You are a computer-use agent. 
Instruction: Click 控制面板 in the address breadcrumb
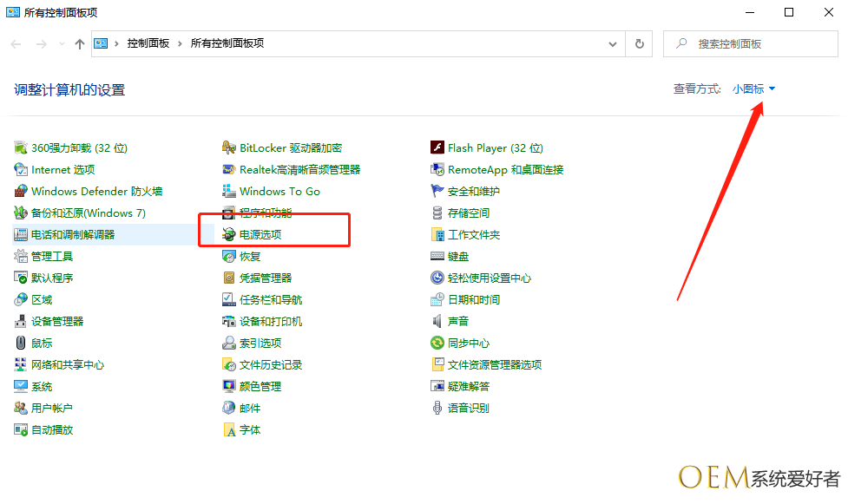pyautogui.click(x=148, y=43)
